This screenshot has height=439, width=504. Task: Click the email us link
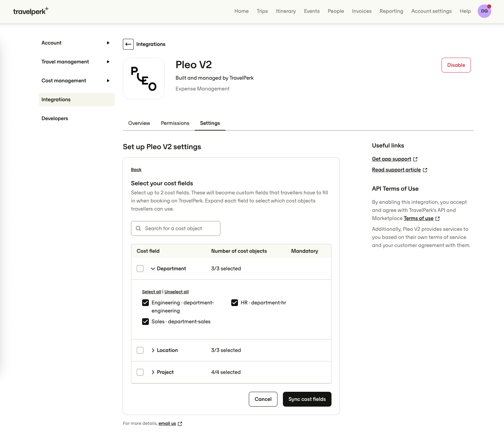point(167,423)
